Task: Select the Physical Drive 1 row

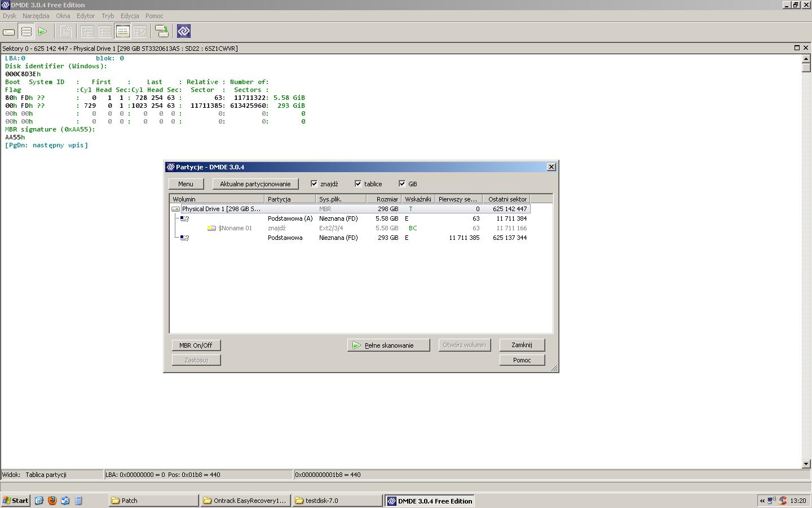Action: click(350, 209)
